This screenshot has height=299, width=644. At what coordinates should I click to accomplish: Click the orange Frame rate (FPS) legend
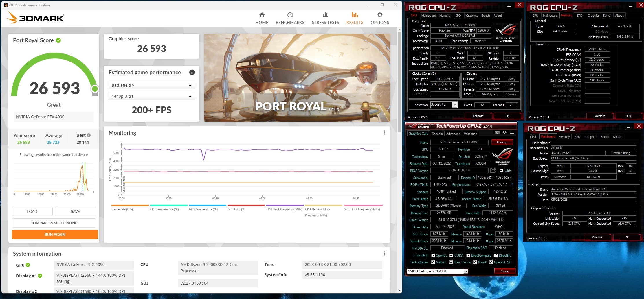tap(130, 208)
